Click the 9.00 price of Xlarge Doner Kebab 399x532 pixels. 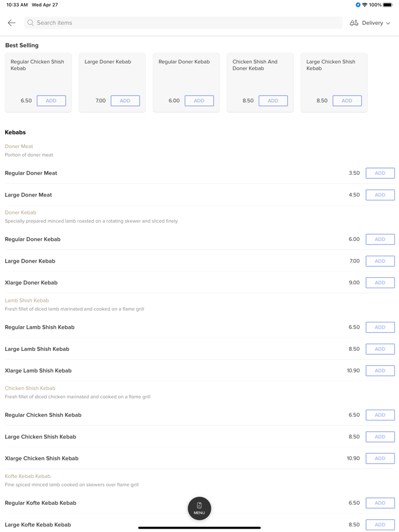(x=354, y=283)
